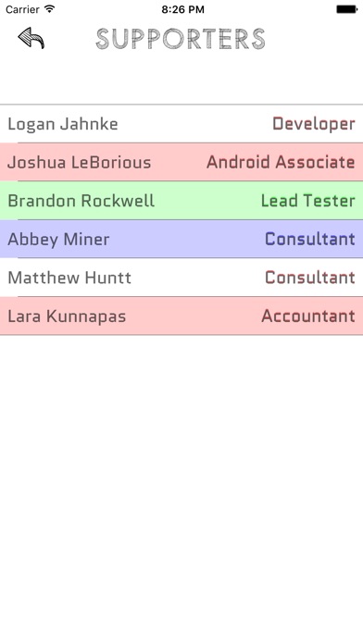The height and width of the screenshot is (644, 363).
Task: Tap the Lead Tester label
Action: click(308, 201)
